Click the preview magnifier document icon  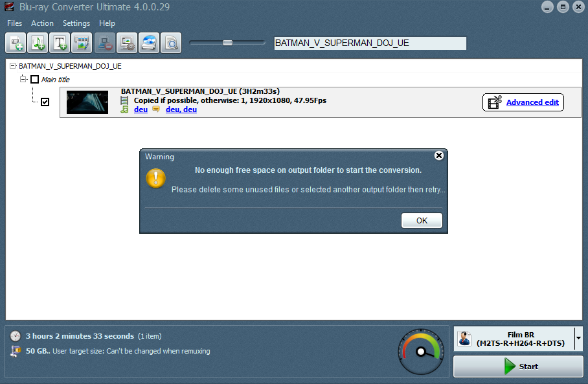tap(171, 43)
